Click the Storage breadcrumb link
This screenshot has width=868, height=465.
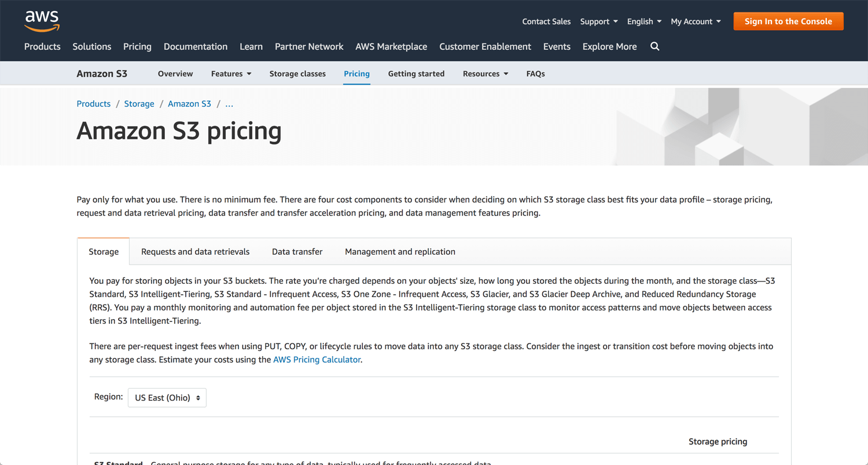139,104
